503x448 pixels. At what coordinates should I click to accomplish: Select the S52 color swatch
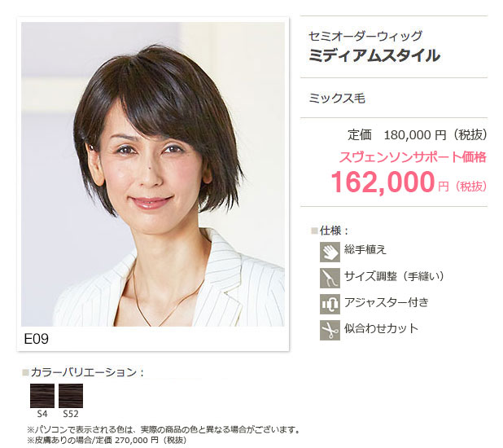[71, 396]
